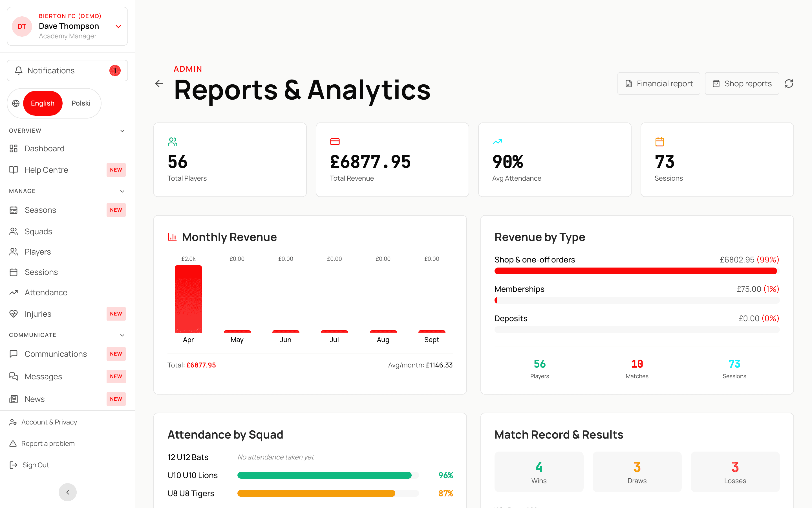Switch language to Polski
This screenshot has height=508, width=812.
81,103
